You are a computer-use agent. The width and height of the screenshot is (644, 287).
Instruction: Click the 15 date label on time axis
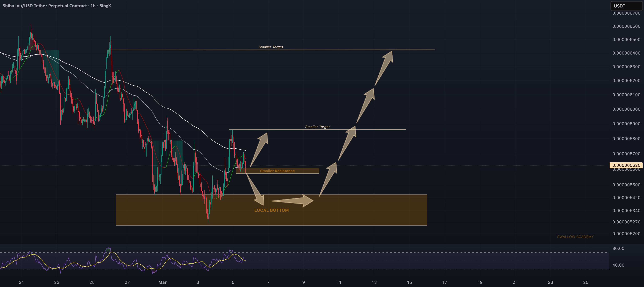[409, 282]
